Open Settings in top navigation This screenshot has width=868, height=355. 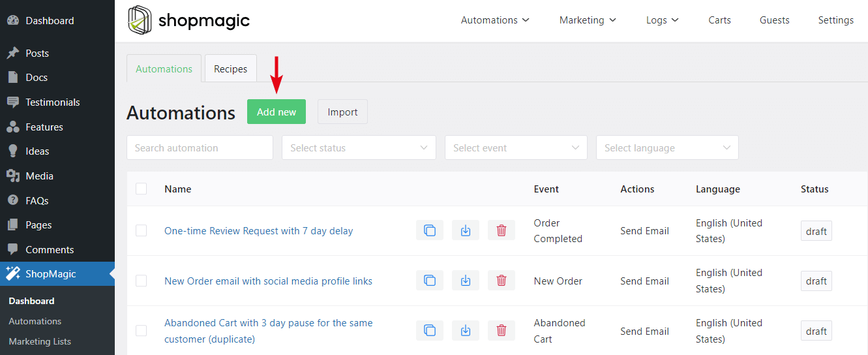point(836,20)
